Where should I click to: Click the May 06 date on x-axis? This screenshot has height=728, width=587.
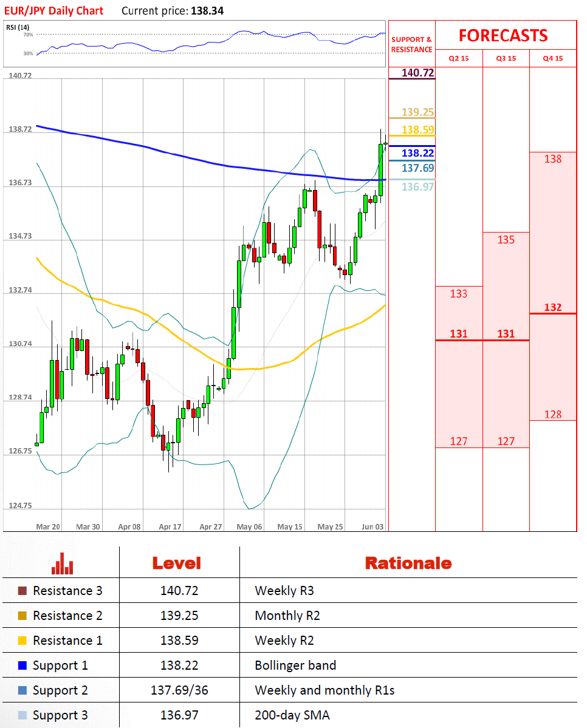coord(249,527)
